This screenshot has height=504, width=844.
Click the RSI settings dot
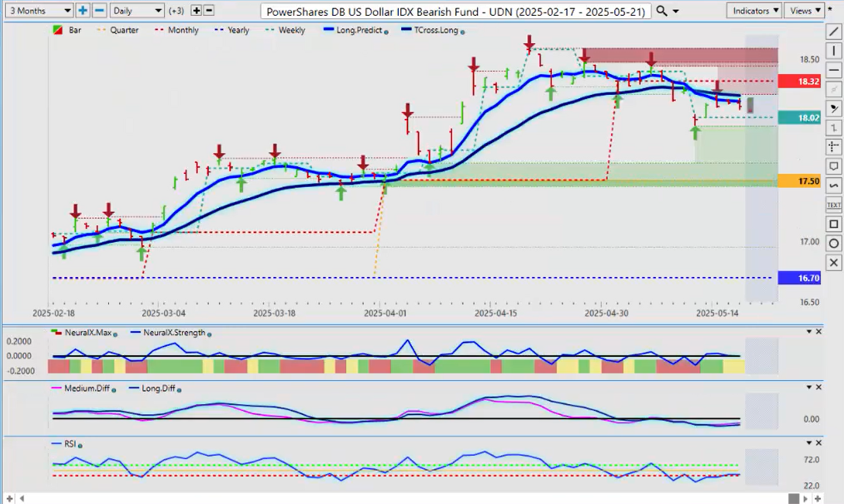click(x=80, y=446)
